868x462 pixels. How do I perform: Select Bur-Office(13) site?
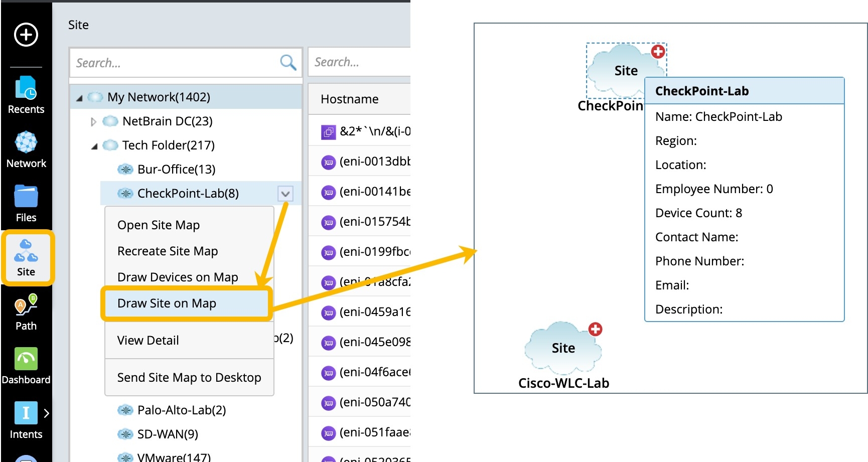click(x=177, y=169)
